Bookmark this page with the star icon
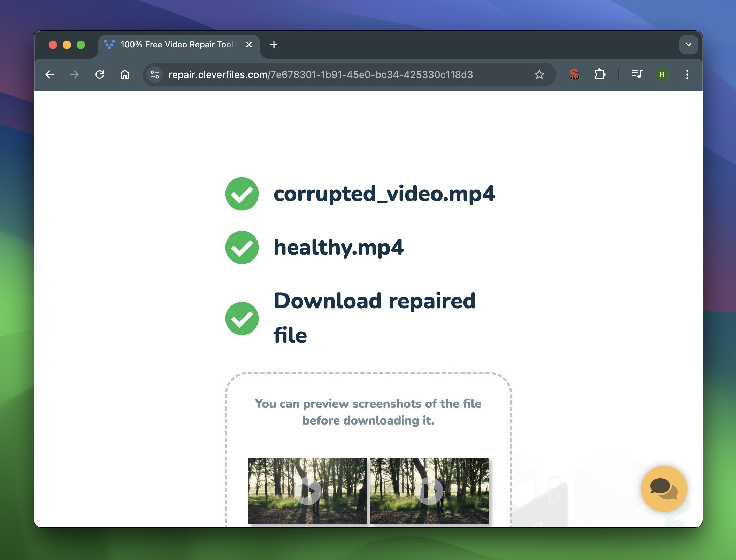This screenshot has width=736, height=560. point(539,75)
